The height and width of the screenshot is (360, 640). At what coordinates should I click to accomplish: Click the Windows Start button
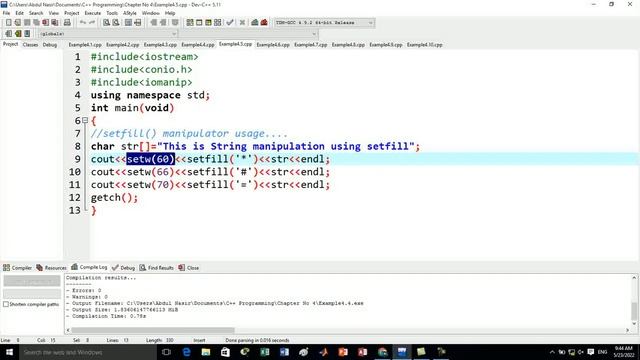click(x=9, y=352)
